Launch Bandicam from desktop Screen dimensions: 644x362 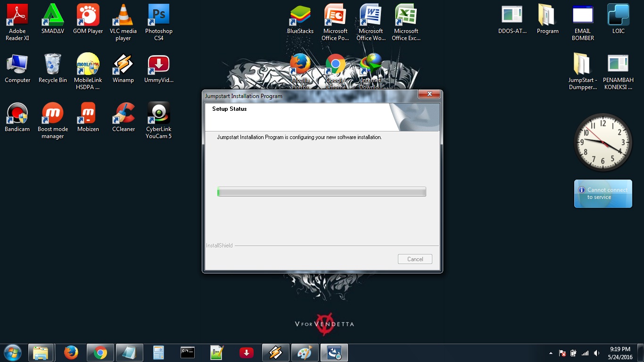pos(17,117)
